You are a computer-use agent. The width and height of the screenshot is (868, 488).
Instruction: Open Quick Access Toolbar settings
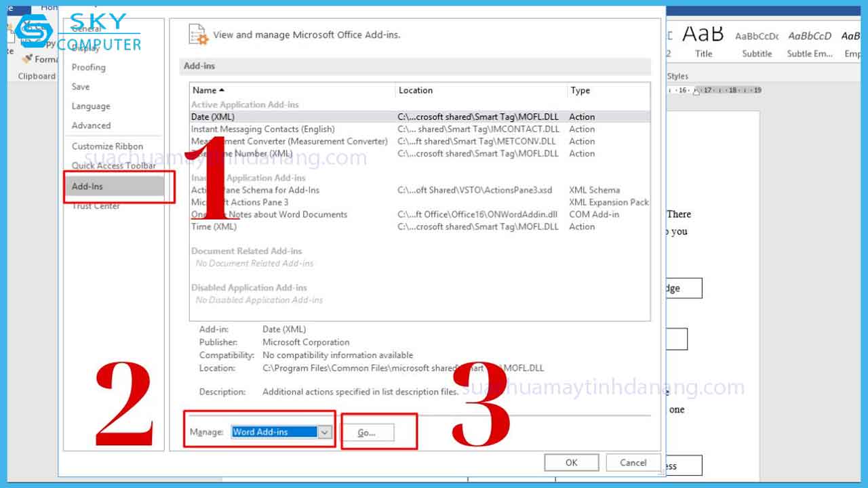click(x=114, y=166)
